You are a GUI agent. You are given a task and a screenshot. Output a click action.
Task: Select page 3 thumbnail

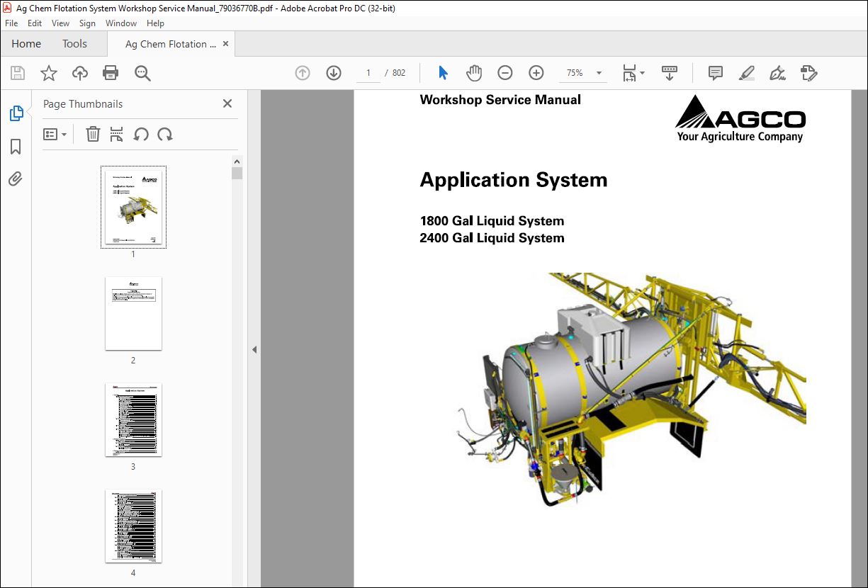pyautogui.click(x=133, y=419)
